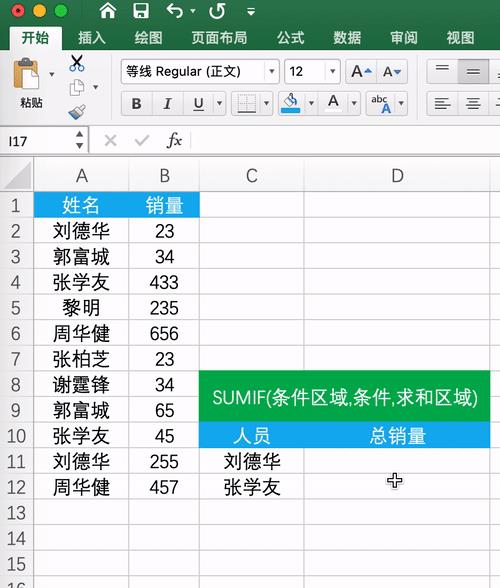Toggle middle vertical alignment

click(x=473, y=71)
